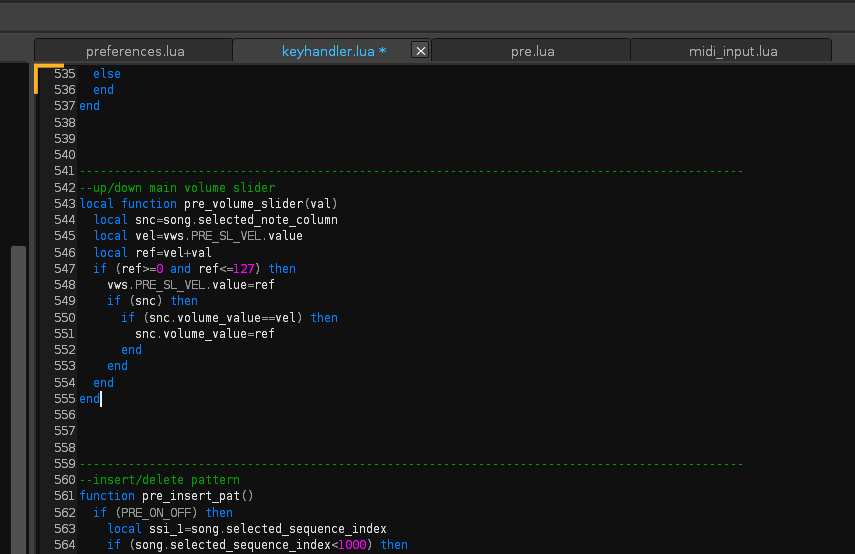Place cursor on pre_volume_slider function name
The image size is (855, 554).
[243, 204]
